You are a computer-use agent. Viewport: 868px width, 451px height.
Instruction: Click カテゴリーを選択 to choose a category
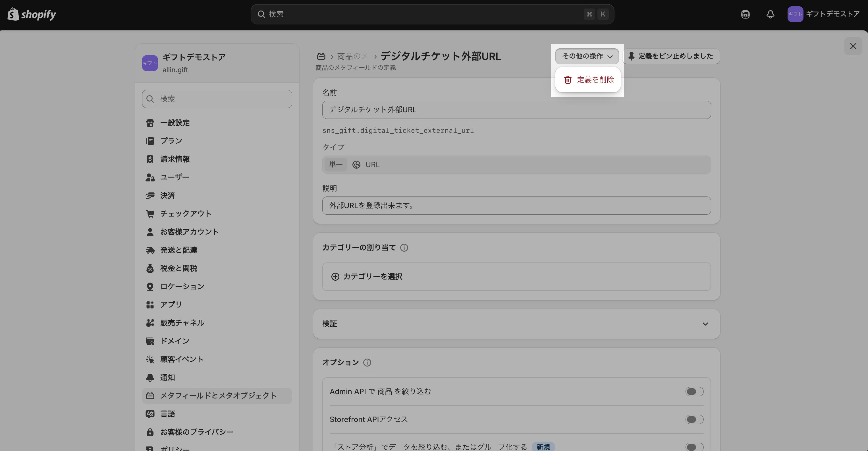[x=372, y=276]
